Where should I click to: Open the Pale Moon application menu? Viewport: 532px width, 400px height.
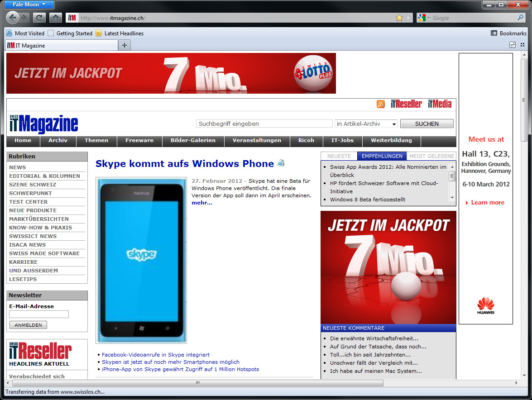pyautogui.click(x=29, y=5)
